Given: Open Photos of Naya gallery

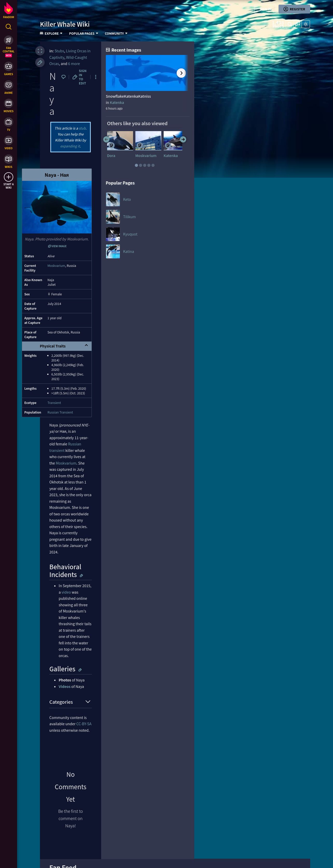Looking at the screenshot, I should (x=65, y=680).
